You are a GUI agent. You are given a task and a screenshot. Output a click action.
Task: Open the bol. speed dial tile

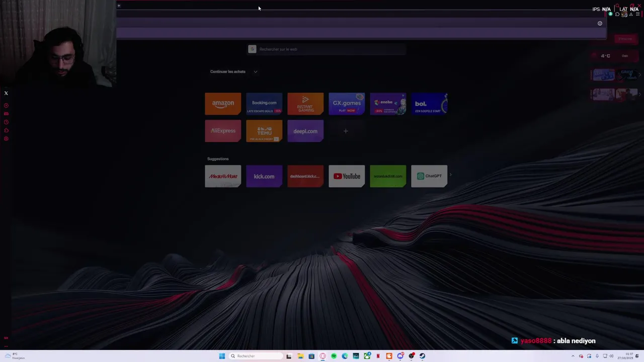429,104
